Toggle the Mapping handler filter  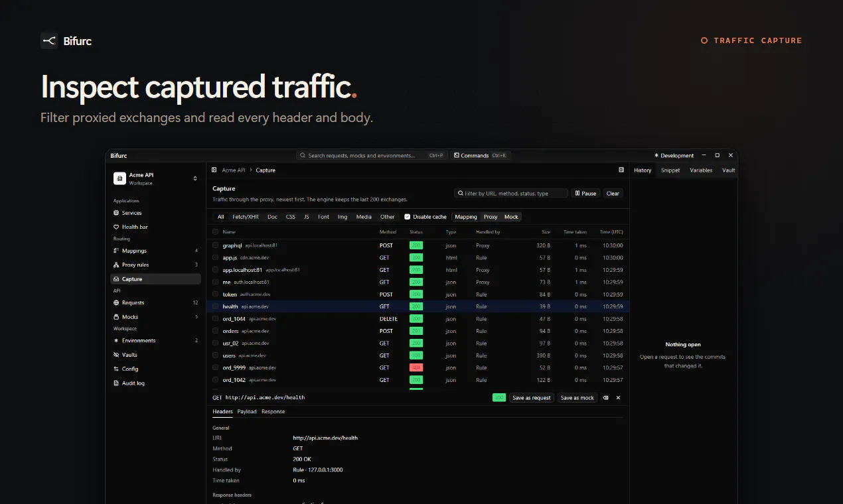click(466, 217)
